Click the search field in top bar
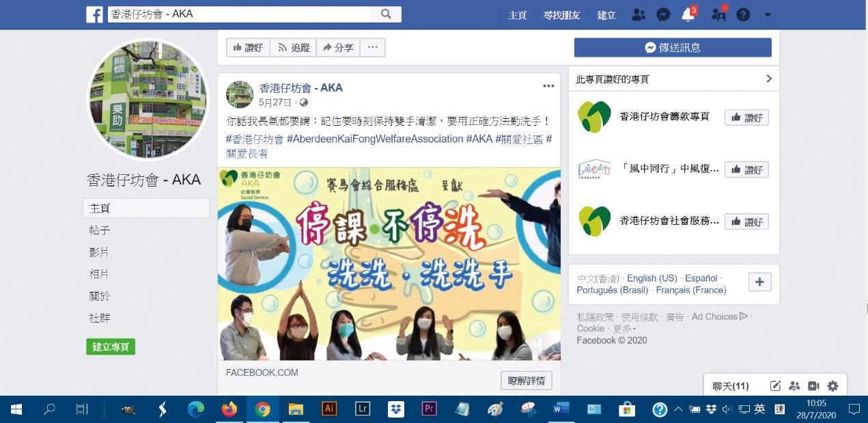This screenshot has height=423, width=868. coord(239,14)
